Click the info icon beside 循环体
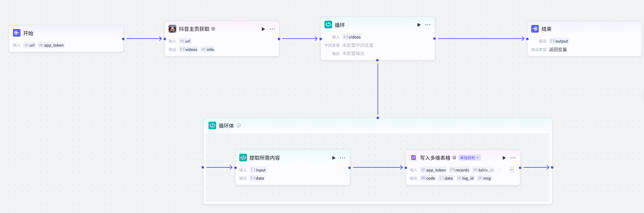 [x=239, y=125]
